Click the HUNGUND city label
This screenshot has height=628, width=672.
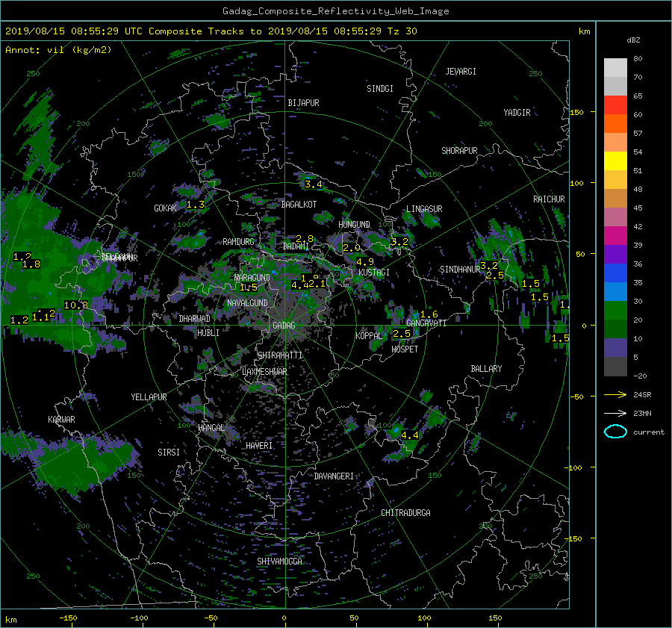coord(354,225)
